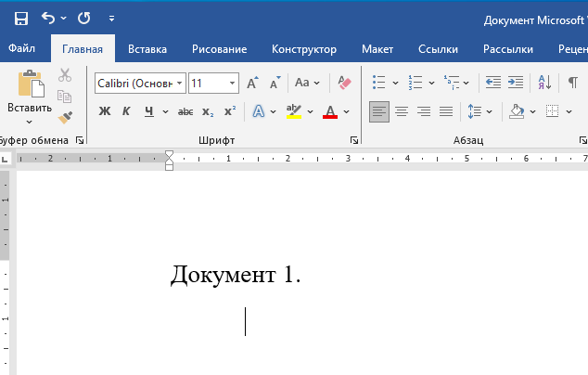Open highlight color dropdown arrow
The height and width of the screenshot is (375, 588).
pos(310,112)
